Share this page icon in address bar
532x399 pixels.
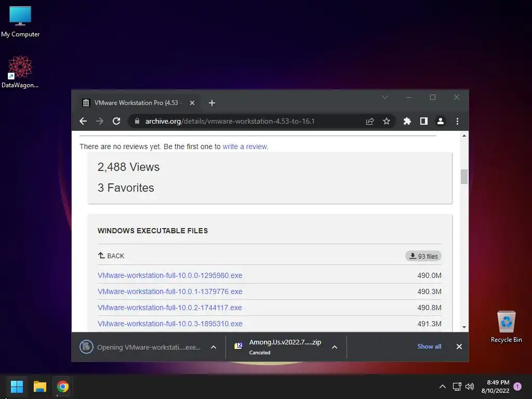[x=370, y=121]
